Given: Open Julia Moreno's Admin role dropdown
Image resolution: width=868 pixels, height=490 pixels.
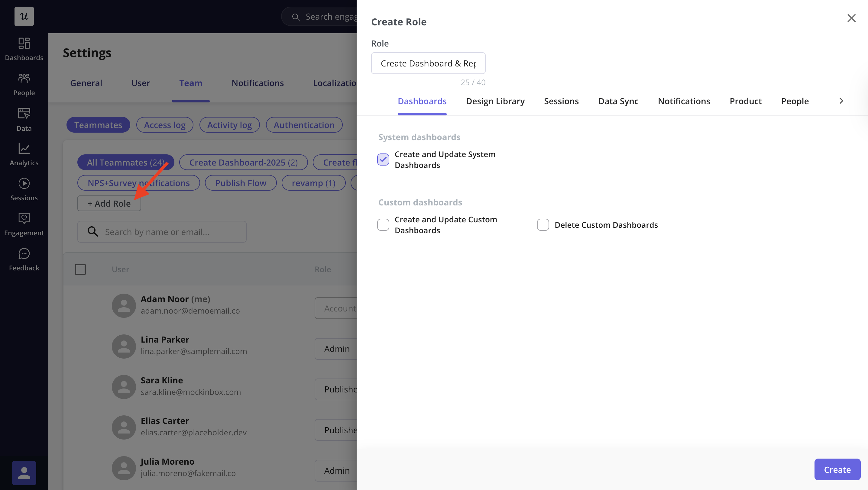Looking at the screenshot, I should coord(336,470).
